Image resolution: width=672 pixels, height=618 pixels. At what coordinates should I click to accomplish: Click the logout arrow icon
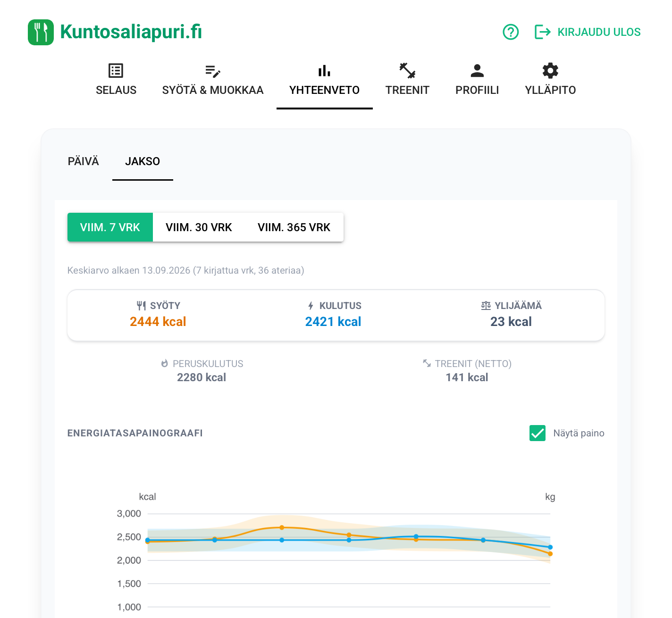[x=543, y=32]
